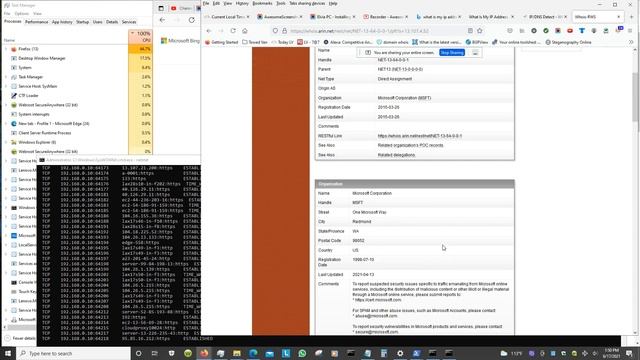
Task: Sort by CPU column in Task Manager
Action: 140,36
